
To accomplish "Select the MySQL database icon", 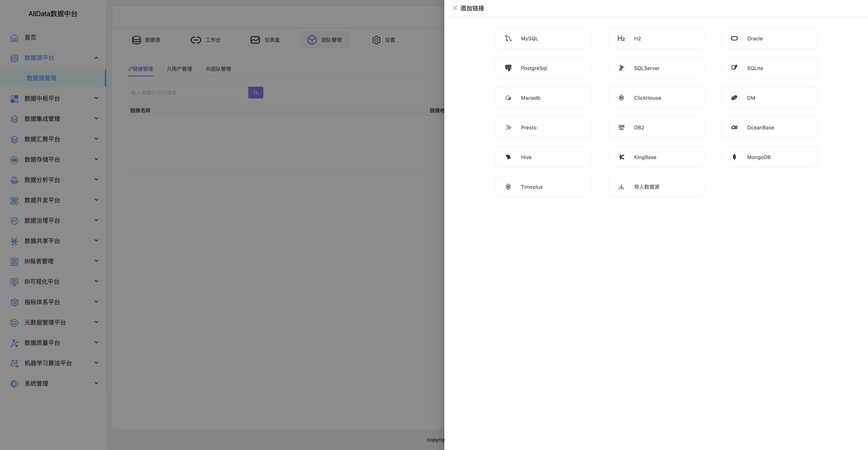I will [508, 38].
